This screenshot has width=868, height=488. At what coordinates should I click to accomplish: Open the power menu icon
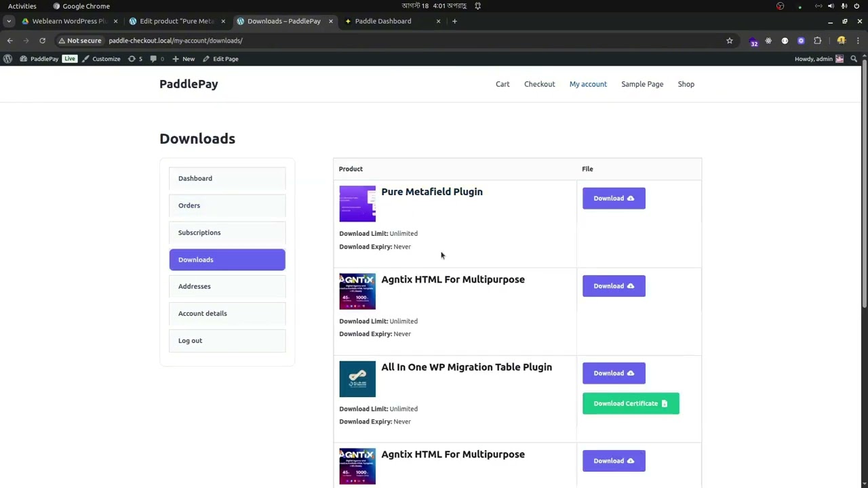tap(856, 6)
